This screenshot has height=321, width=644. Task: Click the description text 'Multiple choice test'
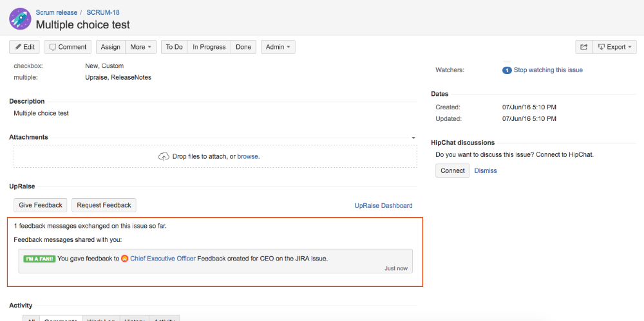tap(41, 113)
